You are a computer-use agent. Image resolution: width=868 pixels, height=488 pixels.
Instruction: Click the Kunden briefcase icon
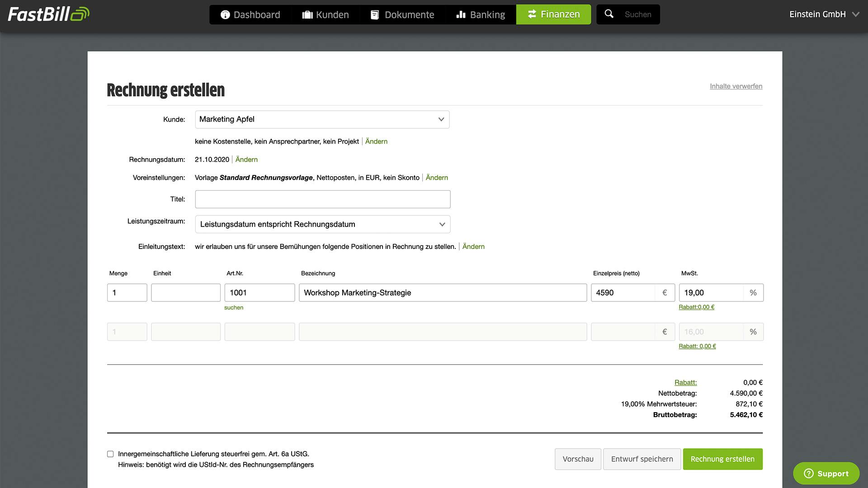tap(307, 15)
